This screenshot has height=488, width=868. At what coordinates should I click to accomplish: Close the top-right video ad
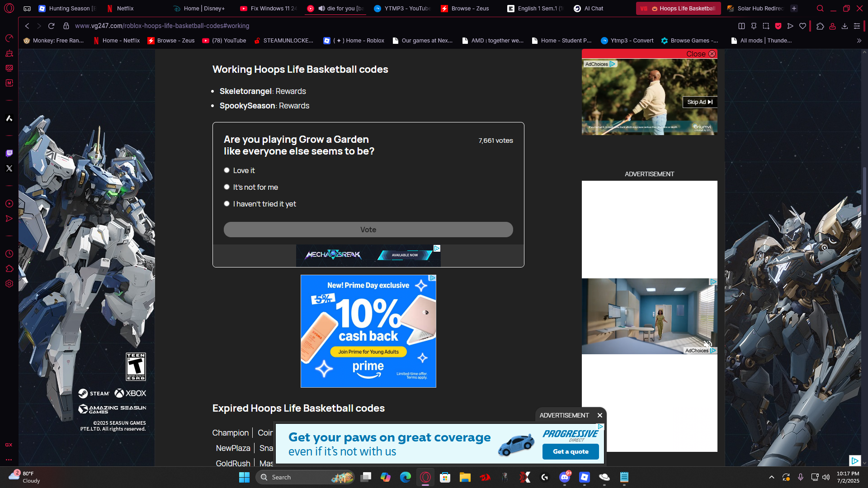pos(701,54)
